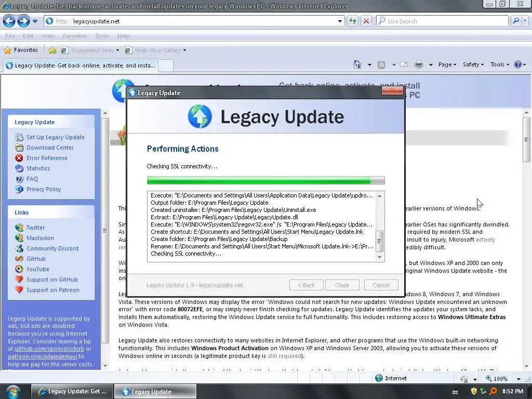Stop loading with the red X icon
The width and height of the screenshot is (532, 399).
pyautogui.click(x=366, y=21)
